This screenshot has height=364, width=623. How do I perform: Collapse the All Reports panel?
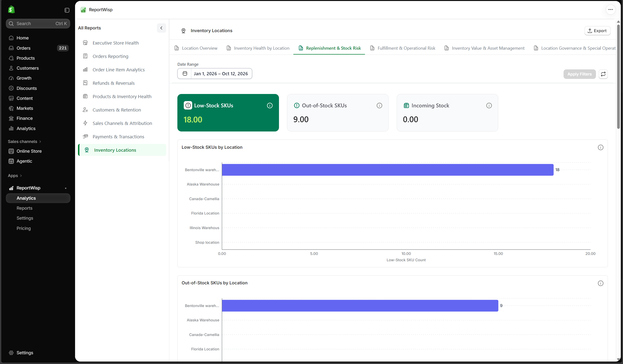coord(161,28)
